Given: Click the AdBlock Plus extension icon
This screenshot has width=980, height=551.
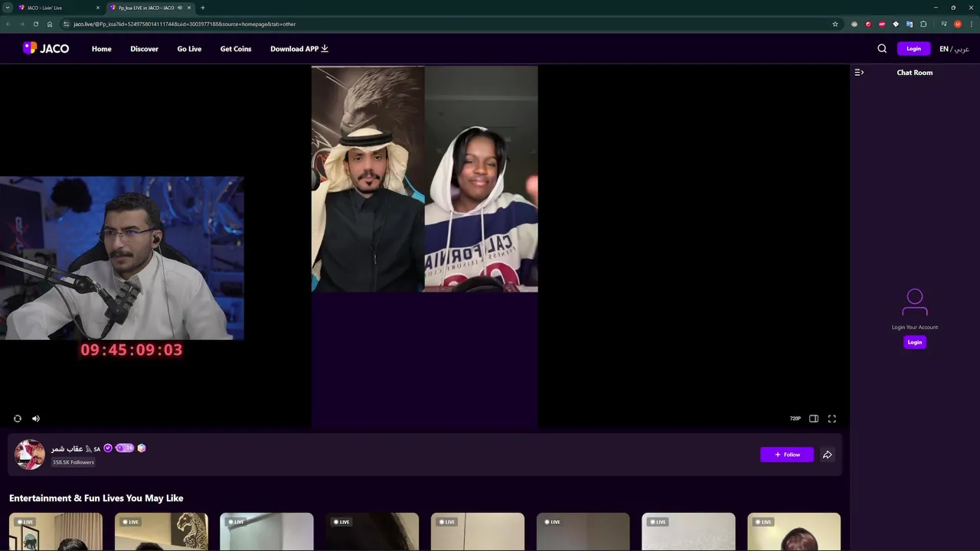Looking at the screenshot, I should [x=882, y=24].
